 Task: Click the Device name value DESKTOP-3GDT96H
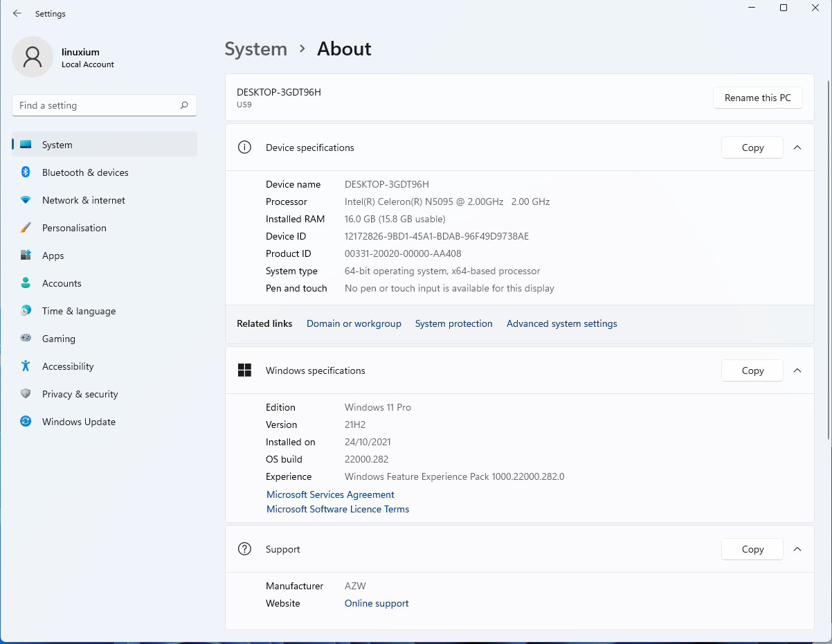click(x=387, y=184)
